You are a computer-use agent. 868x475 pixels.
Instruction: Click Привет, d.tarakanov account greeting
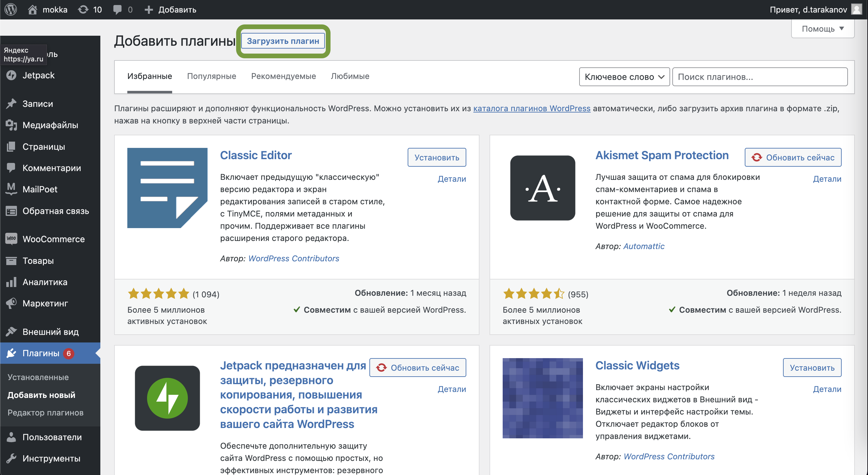click(808, 9)
